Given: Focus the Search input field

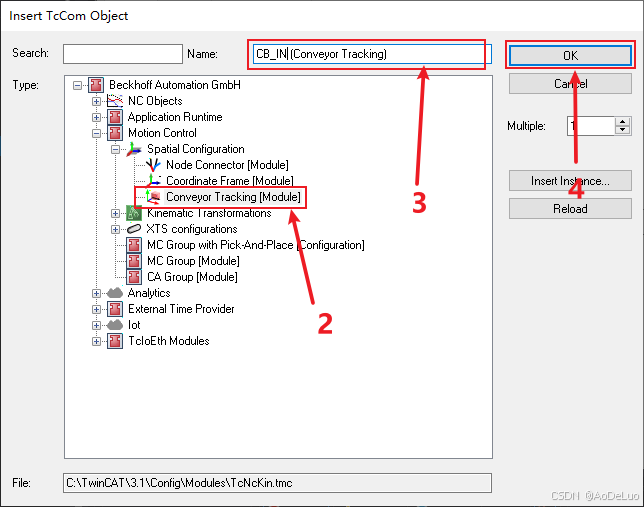Looking at the screenshot, I should point(123,54).
